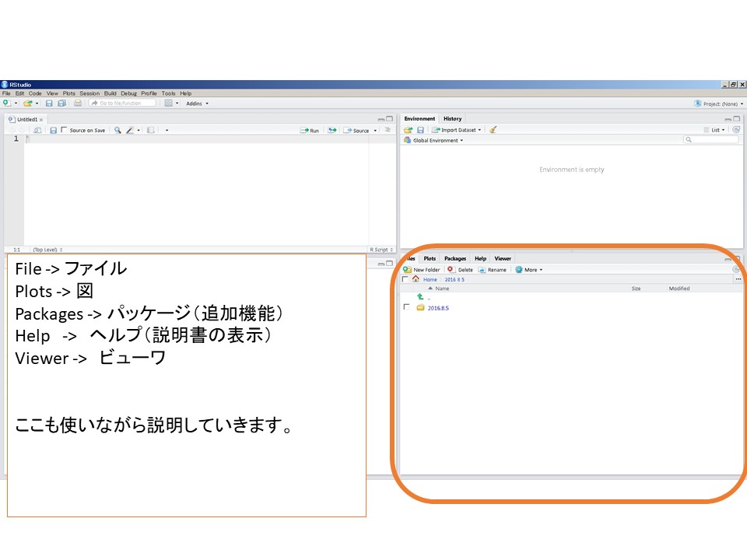Click the Go to file/function field
The width and height of the screenshot is (747, 560).
[123, 103]
